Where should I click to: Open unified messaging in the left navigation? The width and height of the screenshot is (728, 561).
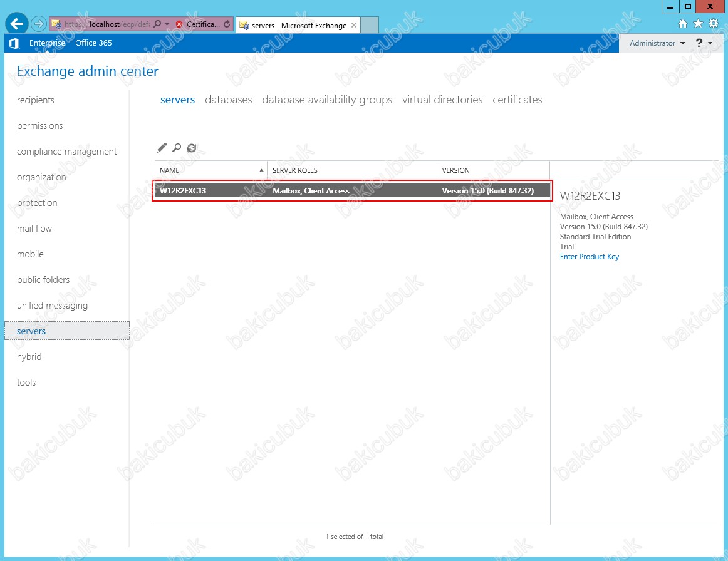[53, 306]
